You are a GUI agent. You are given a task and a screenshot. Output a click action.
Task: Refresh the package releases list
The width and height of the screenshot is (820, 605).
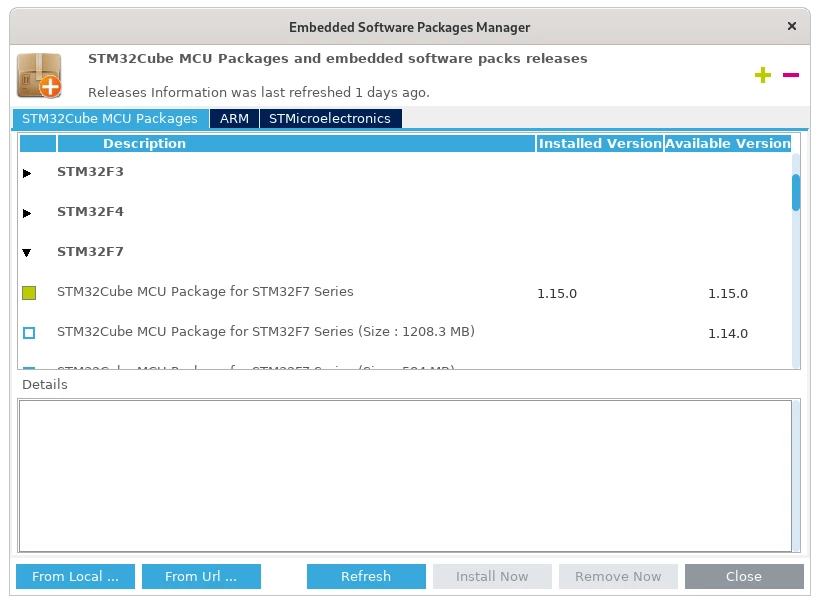coord(366,576)
